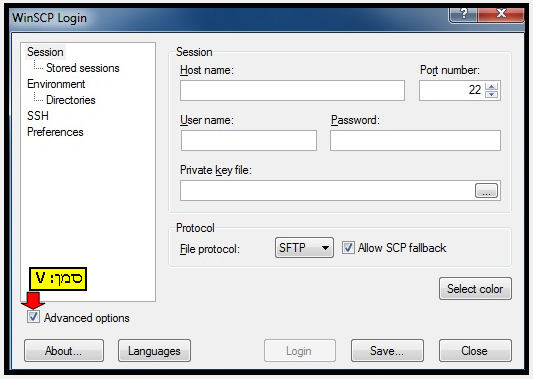This screenshot has width=533, height=379.
Task: Select Environment in the settings tree
Action: click(56, 84)
